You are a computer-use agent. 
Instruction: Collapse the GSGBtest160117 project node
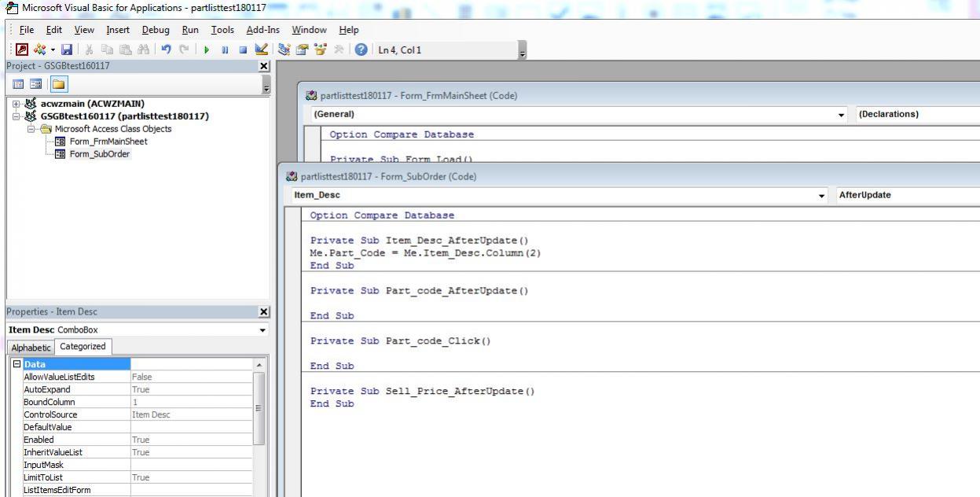pos(17,116)
